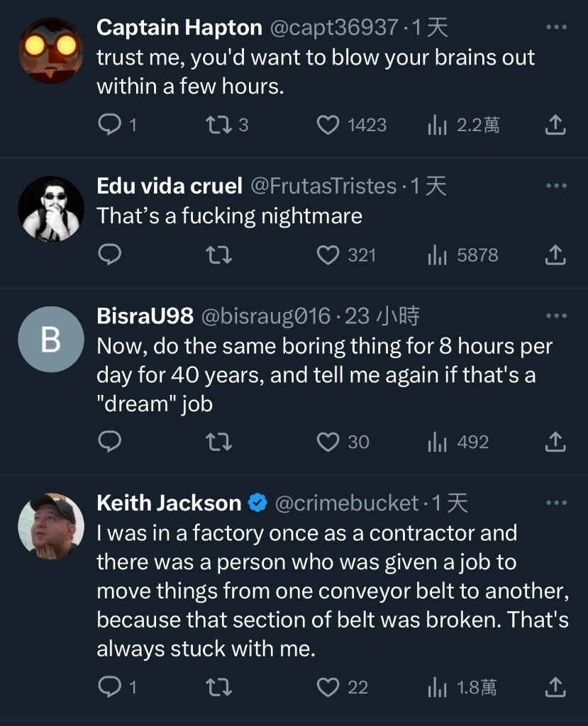View analytics for Keith Jackson's tweet
Screen dimensions: 588x726
(x=436, y=687)
